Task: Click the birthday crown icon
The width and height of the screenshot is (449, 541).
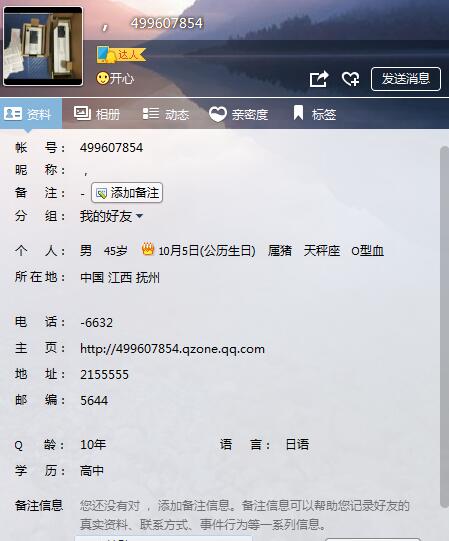Action: 148,249
